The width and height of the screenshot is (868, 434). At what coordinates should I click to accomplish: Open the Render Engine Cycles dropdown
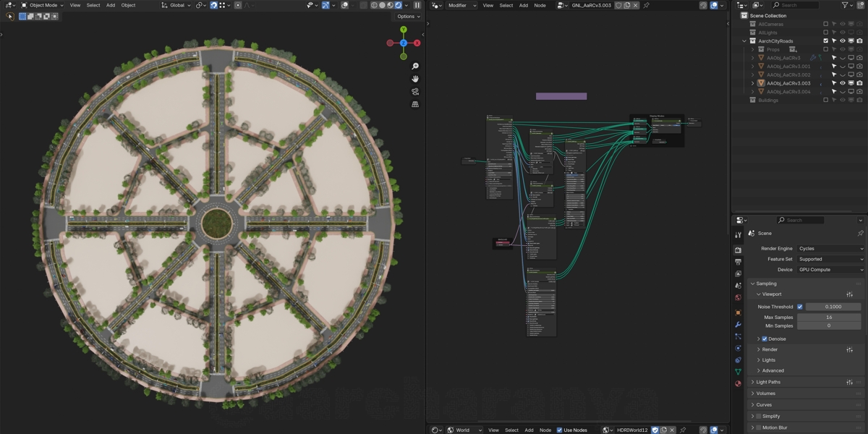tap(830, 249)
